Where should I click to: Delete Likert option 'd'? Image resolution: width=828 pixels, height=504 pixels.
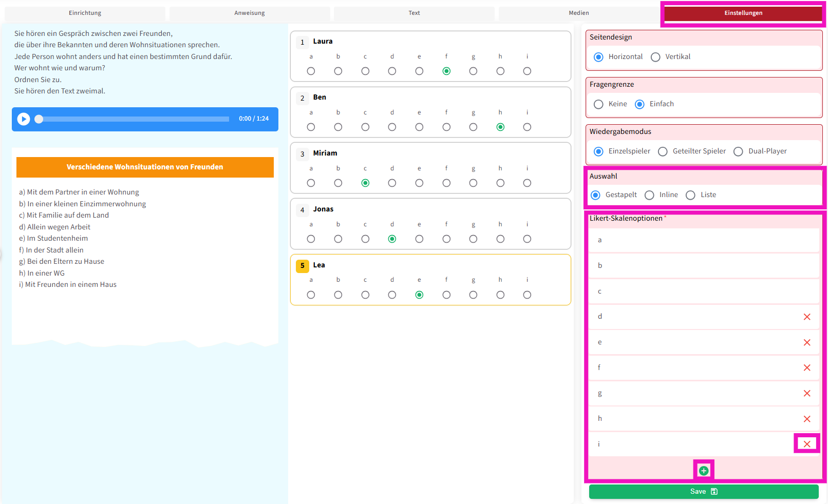(806, 317)
